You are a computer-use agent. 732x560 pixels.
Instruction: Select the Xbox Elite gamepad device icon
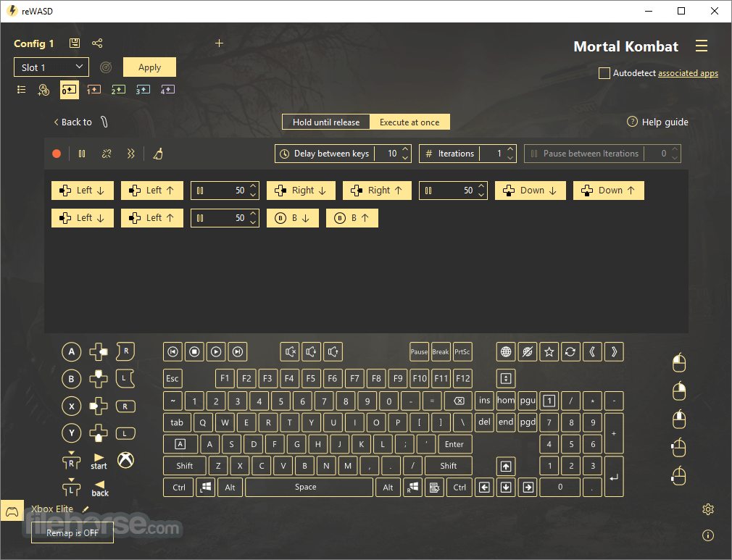12,511
